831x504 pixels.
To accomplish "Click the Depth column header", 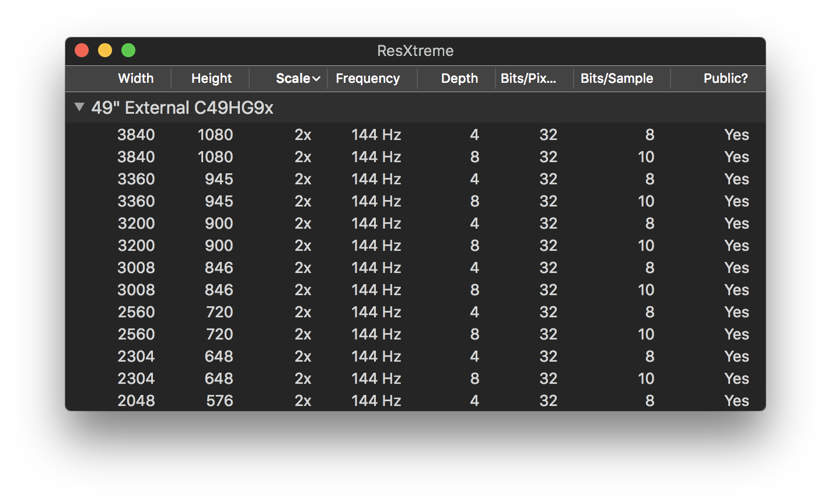I will [x=460, y=78].
